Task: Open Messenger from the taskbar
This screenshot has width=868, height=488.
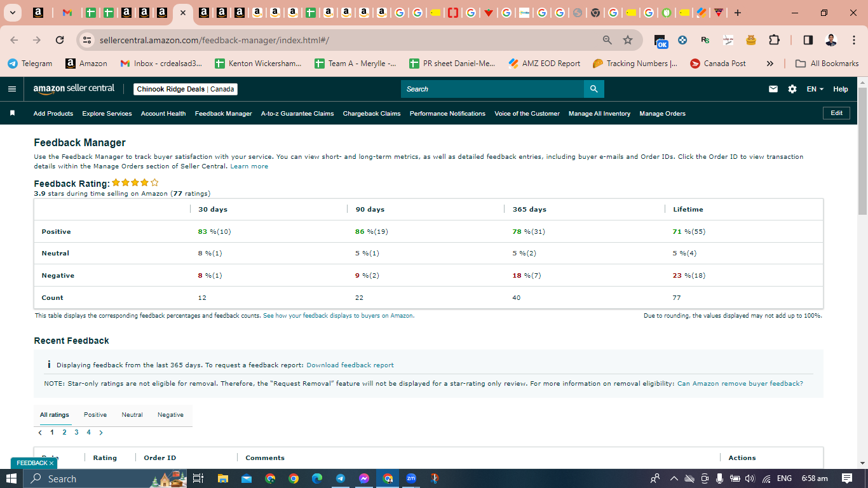Action: (x=364, y=478)
